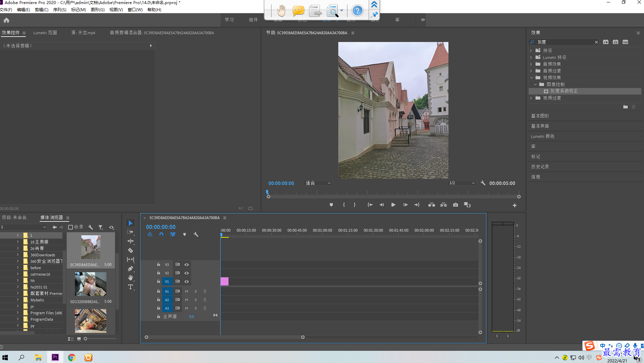Go to In point in Program monitor

click(x=370, y=205)
